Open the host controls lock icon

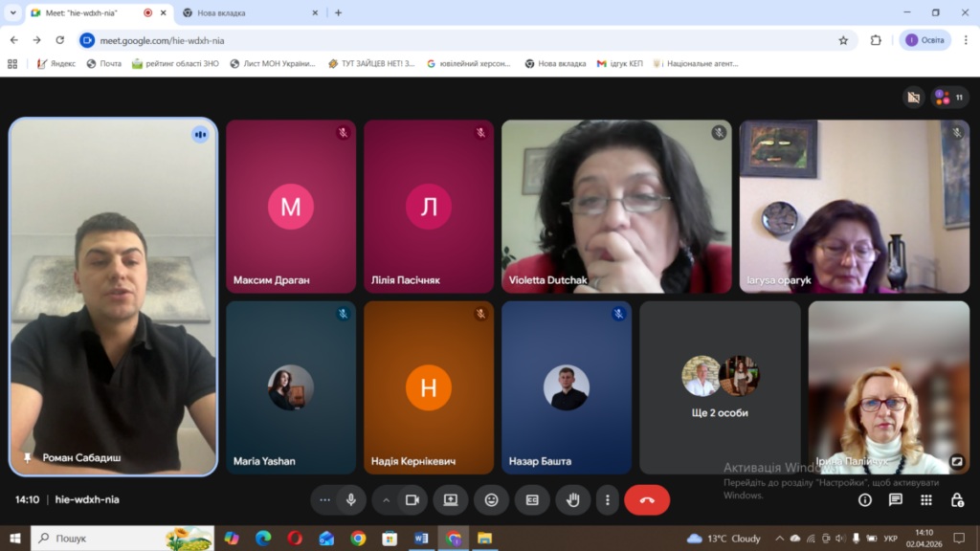point(957,499)
